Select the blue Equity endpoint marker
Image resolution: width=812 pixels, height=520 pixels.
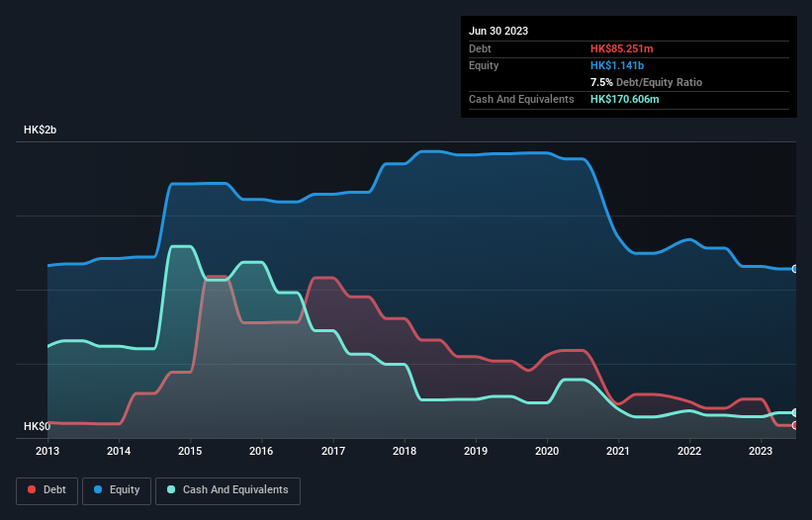tap(795, 269)
